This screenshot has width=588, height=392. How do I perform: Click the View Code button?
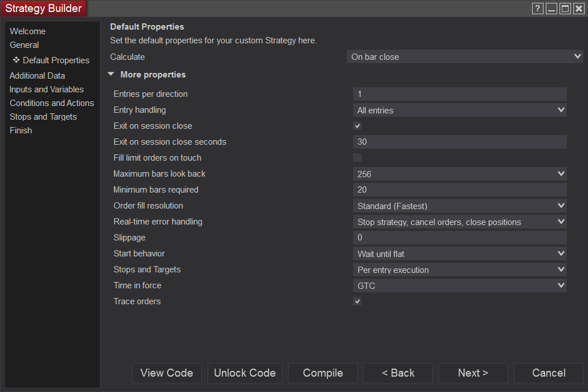coord(167,373)
